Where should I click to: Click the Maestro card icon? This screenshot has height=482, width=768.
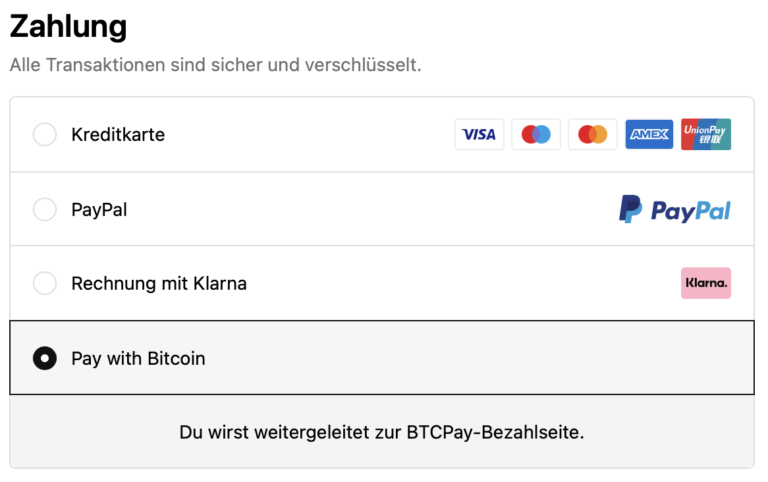click(x=536, y=134)
